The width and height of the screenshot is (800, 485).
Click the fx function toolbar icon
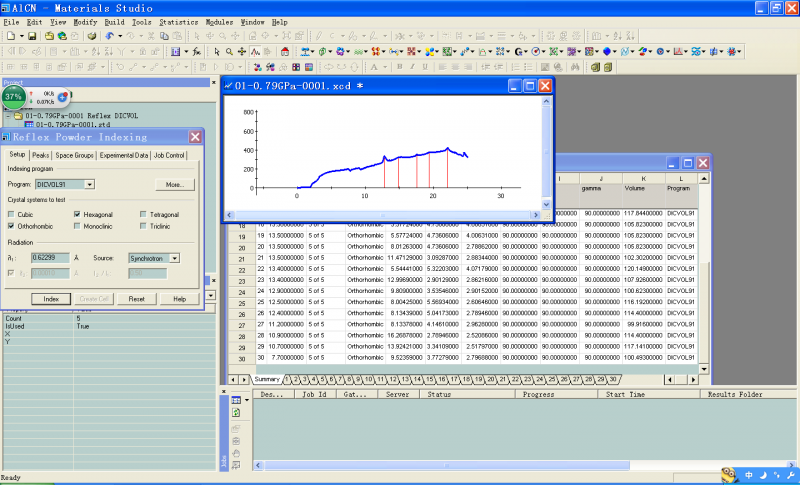197,51
